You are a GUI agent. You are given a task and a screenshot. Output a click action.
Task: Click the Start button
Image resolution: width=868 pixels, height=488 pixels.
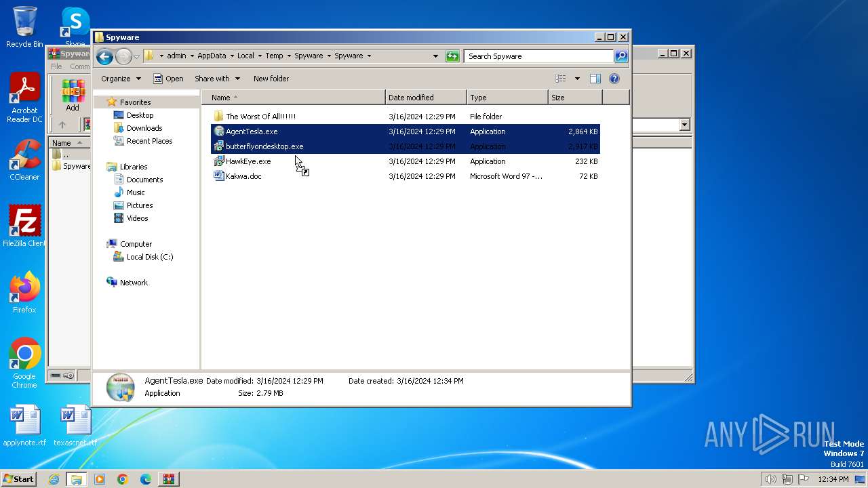18,479
